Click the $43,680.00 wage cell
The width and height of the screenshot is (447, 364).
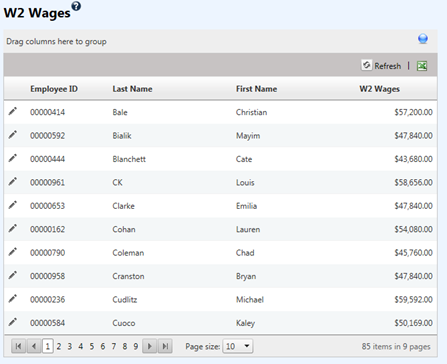pos(413,159)
